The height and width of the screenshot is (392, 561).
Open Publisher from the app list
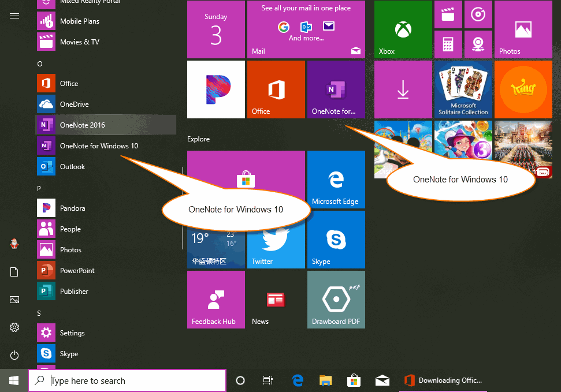click(106, 291)
